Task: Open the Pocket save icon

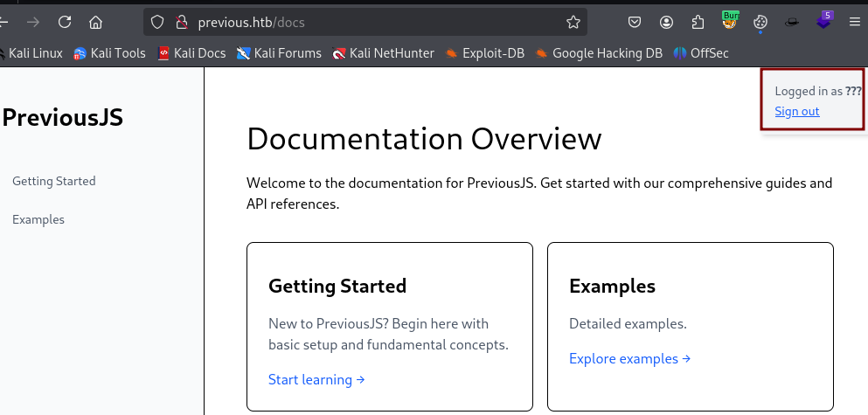Action: (x=636, y=22)
